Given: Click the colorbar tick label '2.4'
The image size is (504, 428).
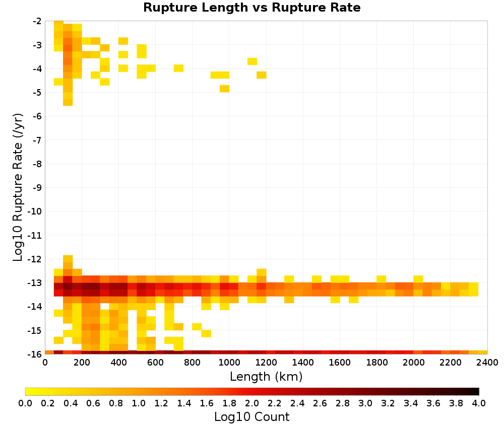Looking at the screenshot, I should (x=297, y=403).
